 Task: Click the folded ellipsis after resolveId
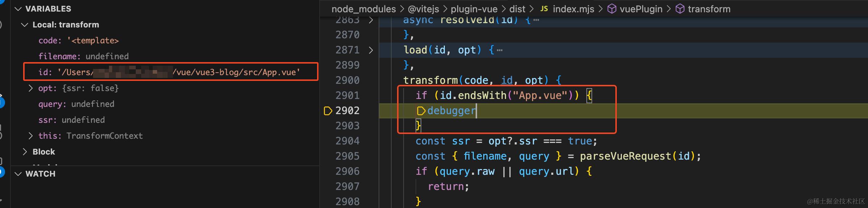click(536, 20)
